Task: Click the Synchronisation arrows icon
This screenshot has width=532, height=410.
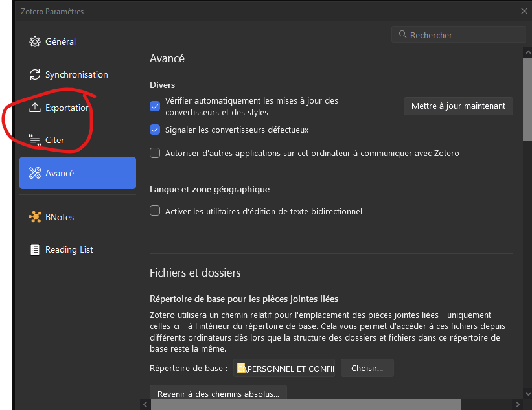Action: pos(34,74)
